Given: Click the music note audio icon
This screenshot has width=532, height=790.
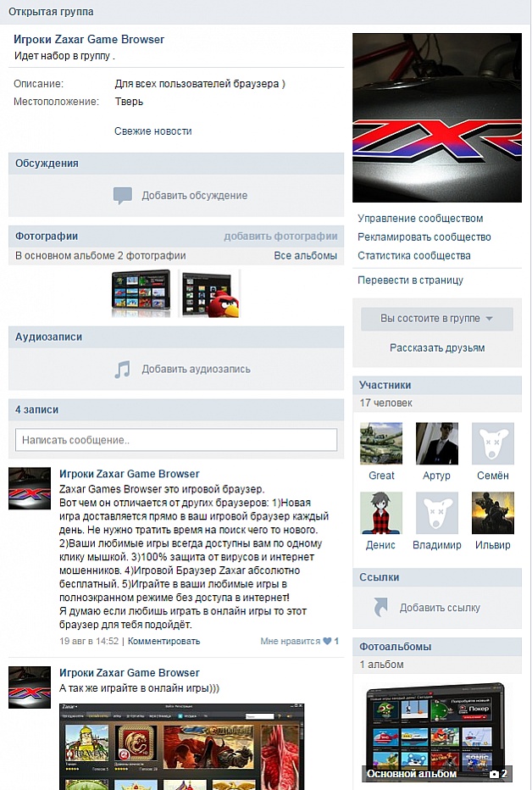Looking at the screenshot, I should click(122, 370).
